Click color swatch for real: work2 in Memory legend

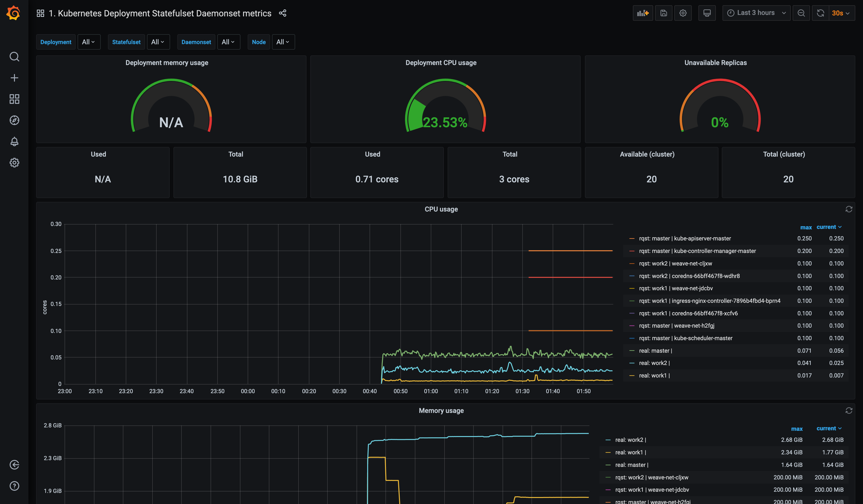(608, 440)
